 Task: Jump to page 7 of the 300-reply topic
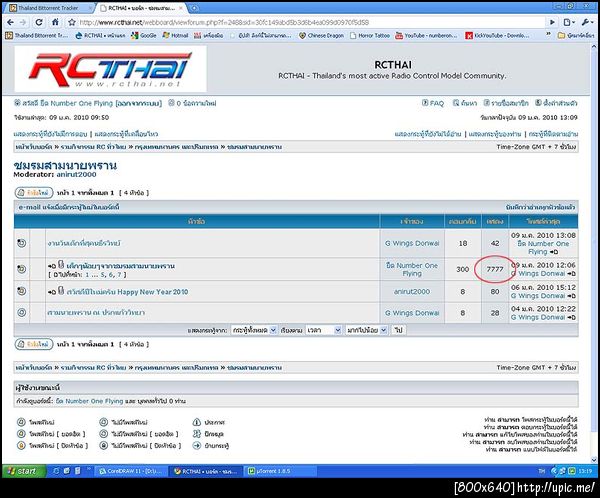point(119,274)
